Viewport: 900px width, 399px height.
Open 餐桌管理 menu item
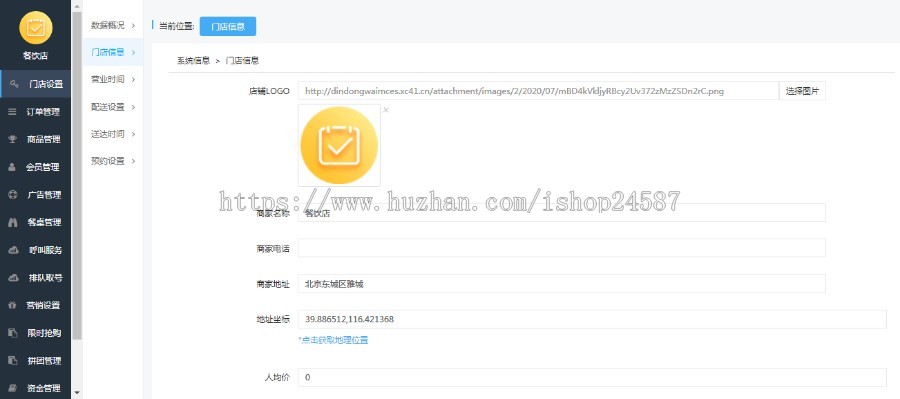[x=36, y=222]
